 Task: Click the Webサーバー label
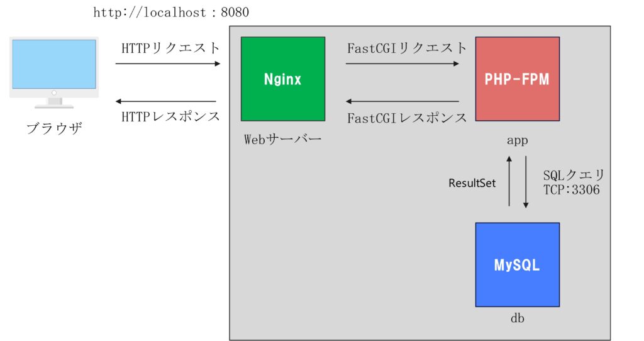point(282,139)
